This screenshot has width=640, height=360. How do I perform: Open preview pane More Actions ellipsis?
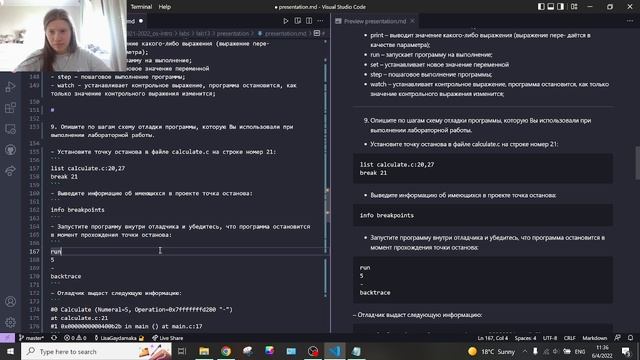pyautogui.click(x=630, y=21)
